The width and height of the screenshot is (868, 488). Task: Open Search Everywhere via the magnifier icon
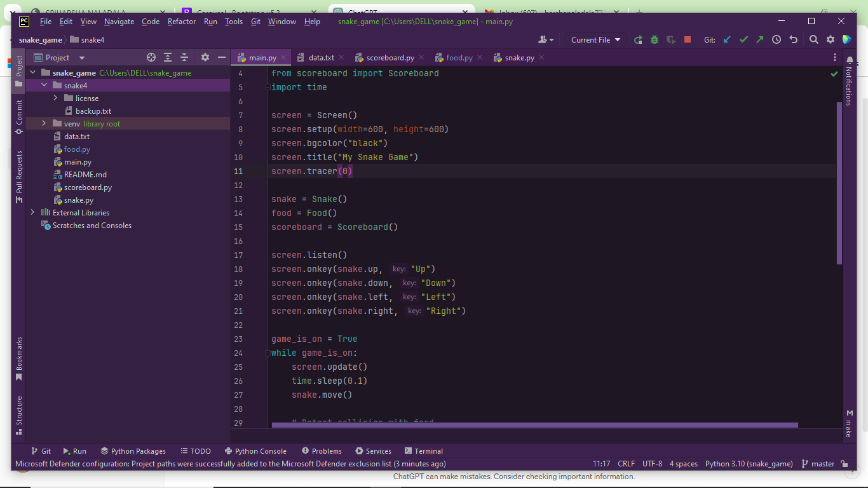pyautogui.click(x=813, y=39)
